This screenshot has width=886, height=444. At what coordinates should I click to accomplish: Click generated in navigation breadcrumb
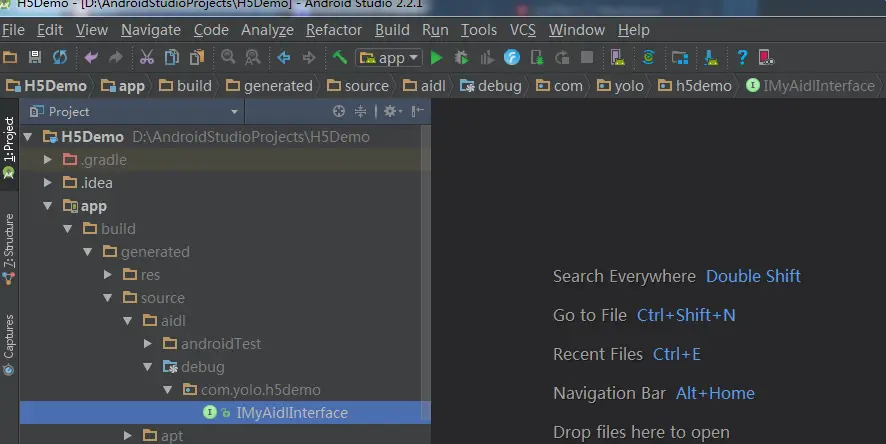point(269,86)
